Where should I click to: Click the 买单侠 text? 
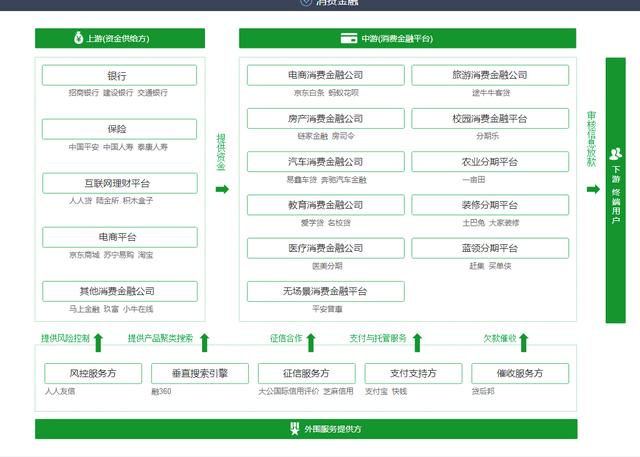click(x=500, y=266)
